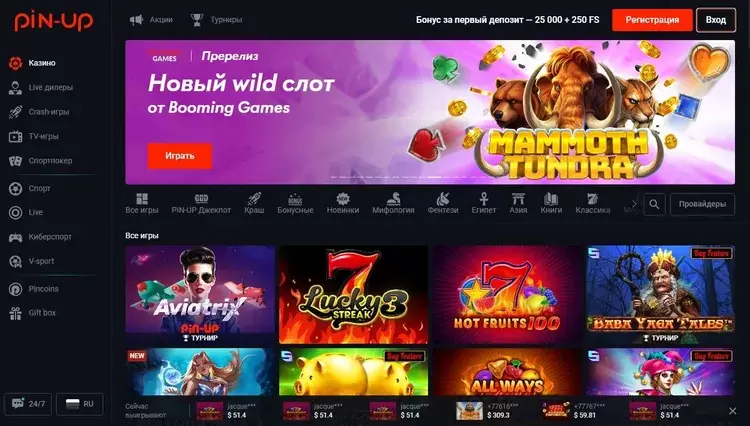Open Live дилеры in the sidebar

(41, 87)
